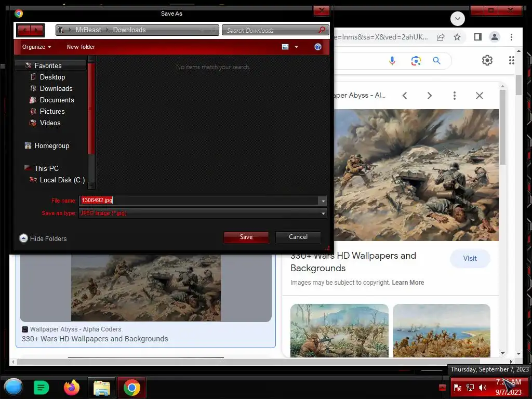Open the related beach landing thumbnail

pos(442,330)
